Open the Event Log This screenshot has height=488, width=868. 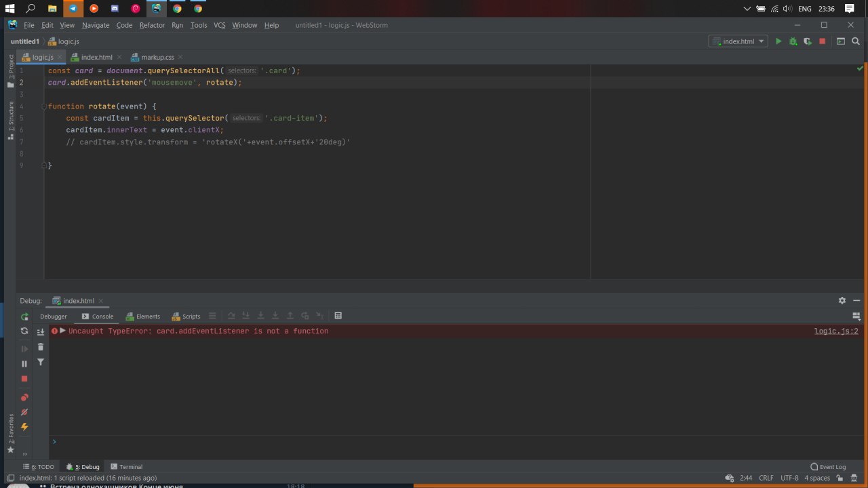point(828,467)
